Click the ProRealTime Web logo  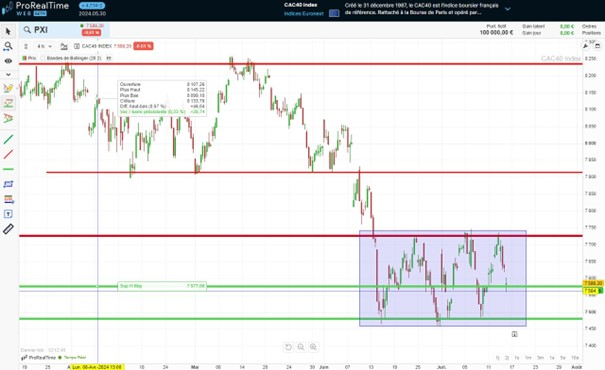point(36,8)
